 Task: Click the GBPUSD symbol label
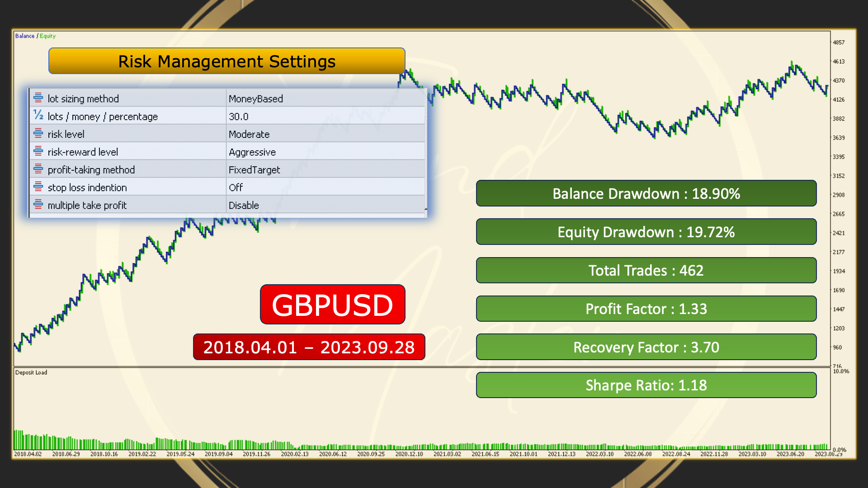pyautogui.click(x=332, y=305)
